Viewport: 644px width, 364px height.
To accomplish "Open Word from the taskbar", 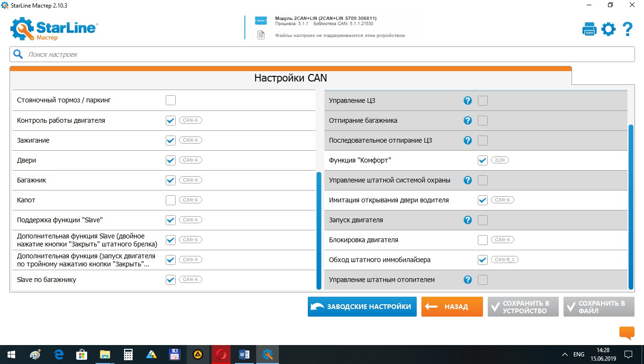I will point(244,355).
